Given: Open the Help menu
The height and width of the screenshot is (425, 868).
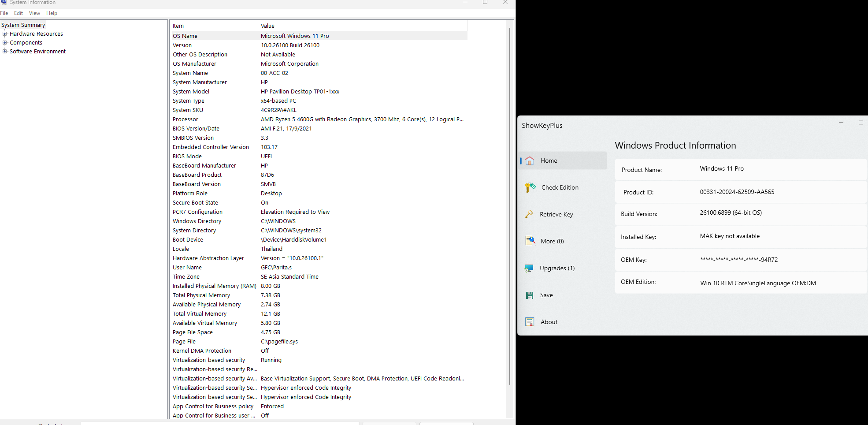Looking at the screenshot, I should click(x=52, y=13).
